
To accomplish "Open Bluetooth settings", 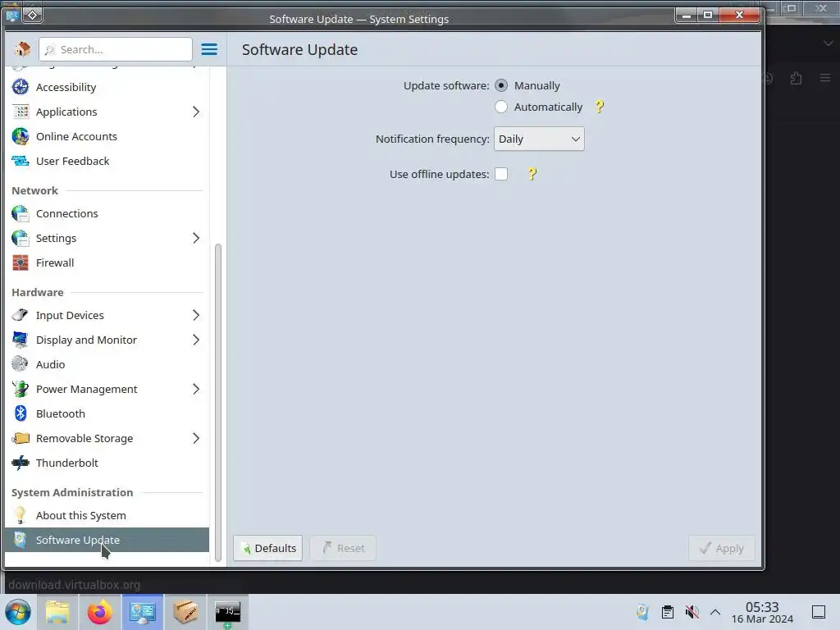I will coord(107,414).
